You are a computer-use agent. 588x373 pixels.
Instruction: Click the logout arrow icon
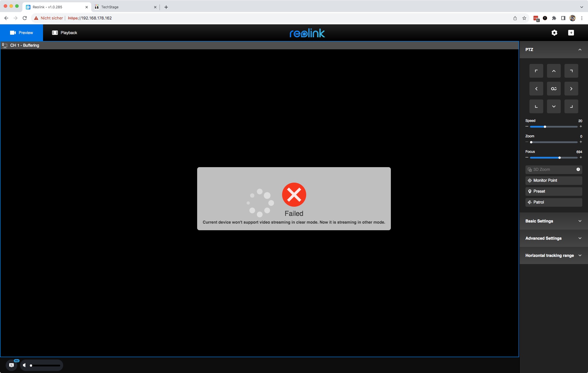[x=571, y=33]
